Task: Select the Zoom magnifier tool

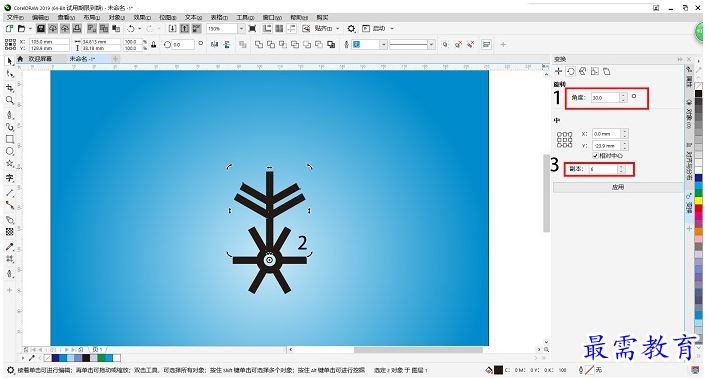Action: pyautogui.click(x=9, y=100)
